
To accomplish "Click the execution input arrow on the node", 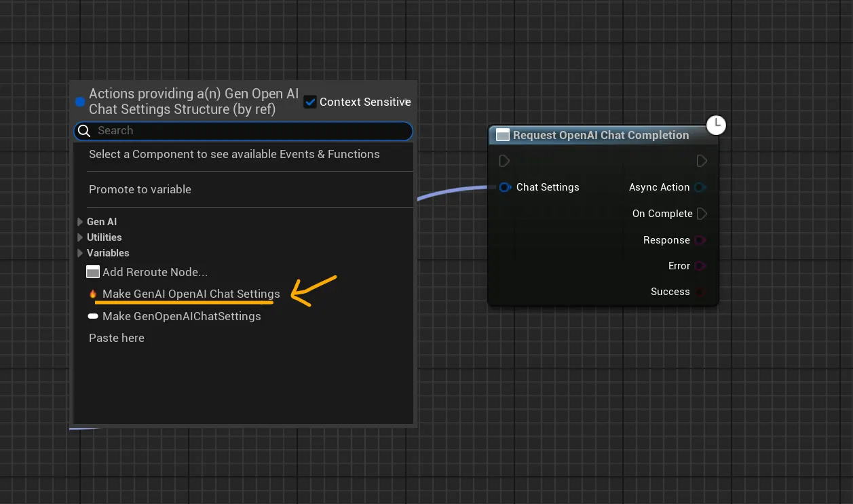I will 504,161.
